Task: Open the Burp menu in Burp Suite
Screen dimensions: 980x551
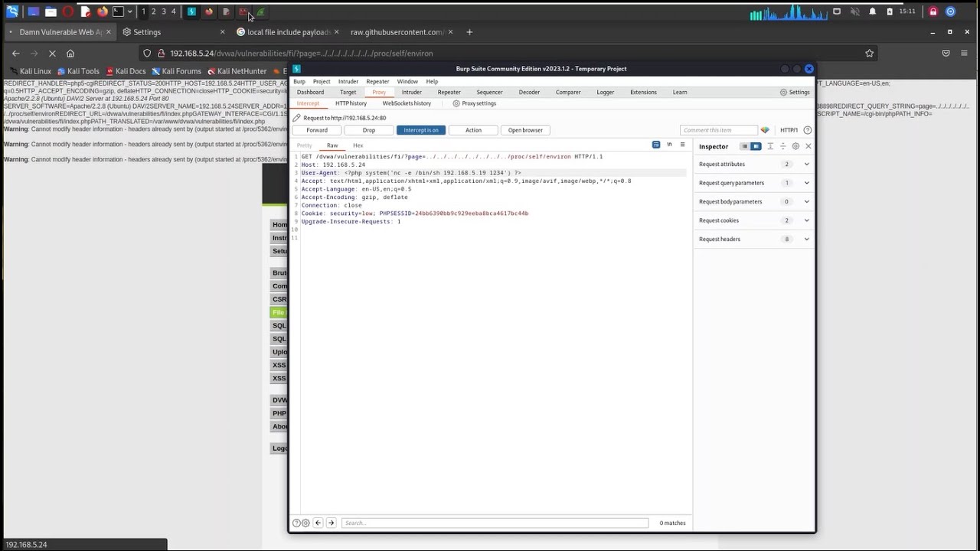Action: click(299, 81)
